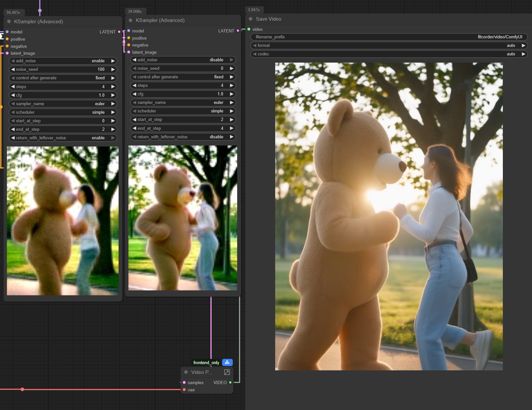532x410 pixels.
Task: Click the green video input port on Save Video
Action: (x=249, y=29)
